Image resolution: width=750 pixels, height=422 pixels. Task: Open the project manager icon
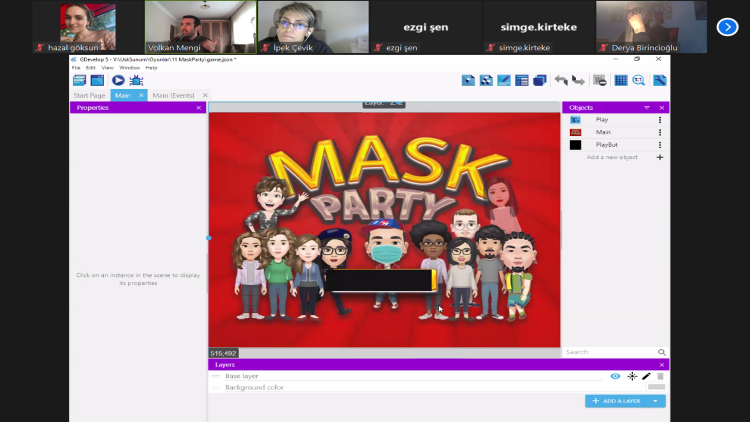(x=79, y=80)
